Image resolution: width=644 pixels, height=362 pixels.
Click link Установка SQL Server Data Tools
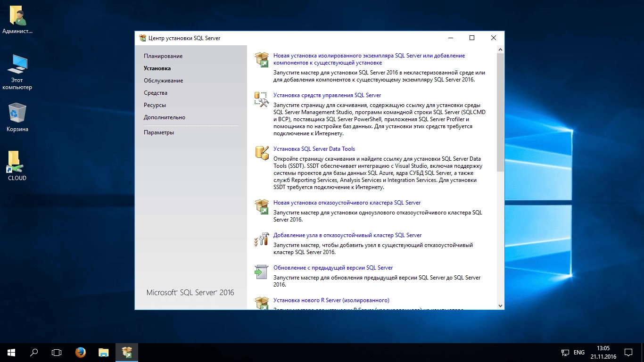pos(314,149)
